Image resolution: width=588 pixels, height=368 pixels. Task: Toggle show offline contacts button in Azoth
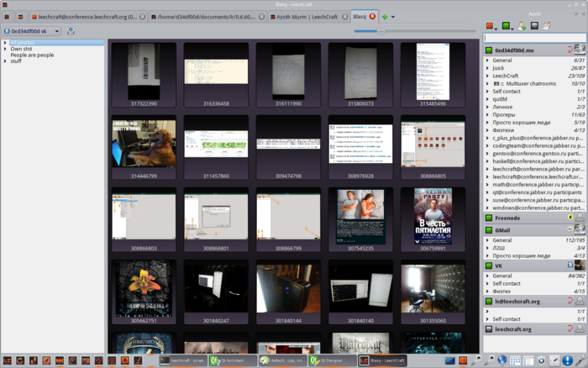535,26
